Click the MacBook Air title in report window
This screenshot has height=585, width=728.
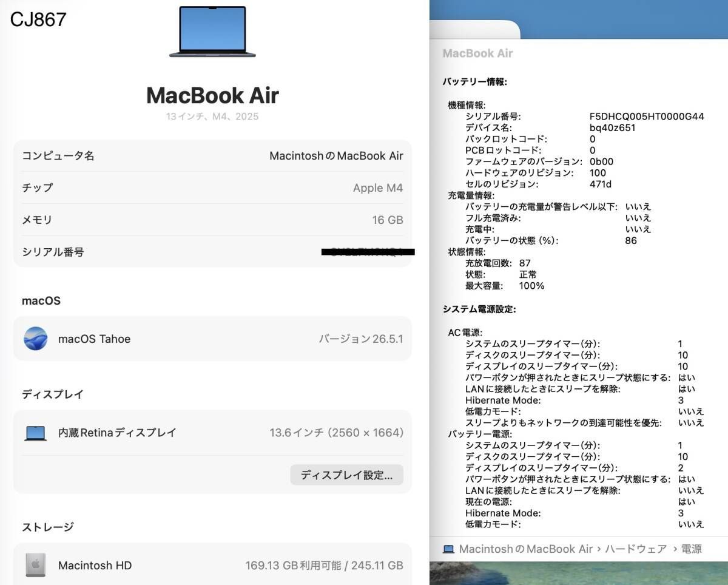pos(478,53)
